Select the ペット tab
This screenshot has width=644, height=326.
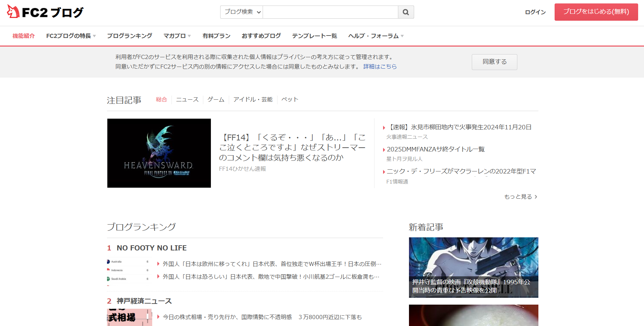(x=290, y=99)
